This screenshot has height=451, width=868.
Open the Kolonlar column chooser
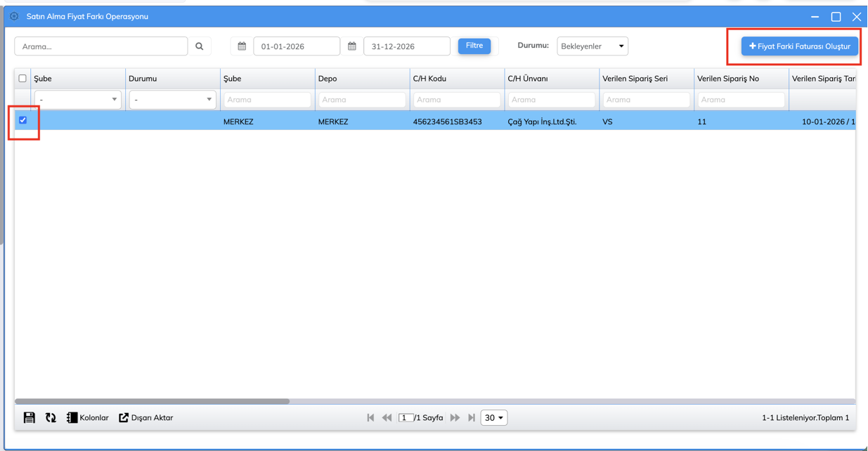(x=88, y=418)
